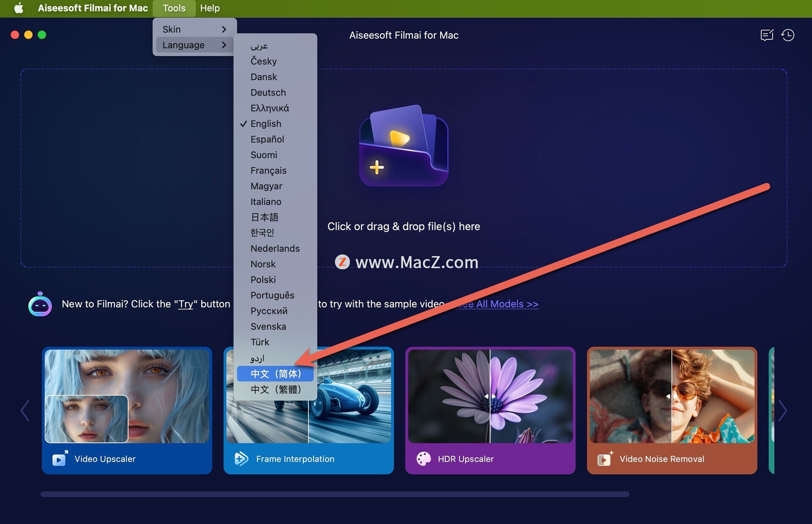The image size is (812, 524).
Task: Select Video Noise Removal label
Action: 662,459
